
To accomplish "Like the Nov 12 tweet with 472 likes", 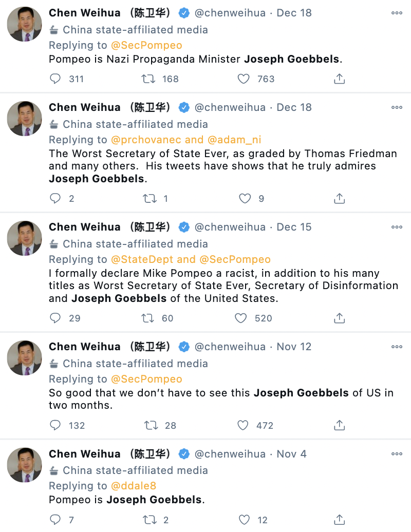I will (x=242, y=425).
